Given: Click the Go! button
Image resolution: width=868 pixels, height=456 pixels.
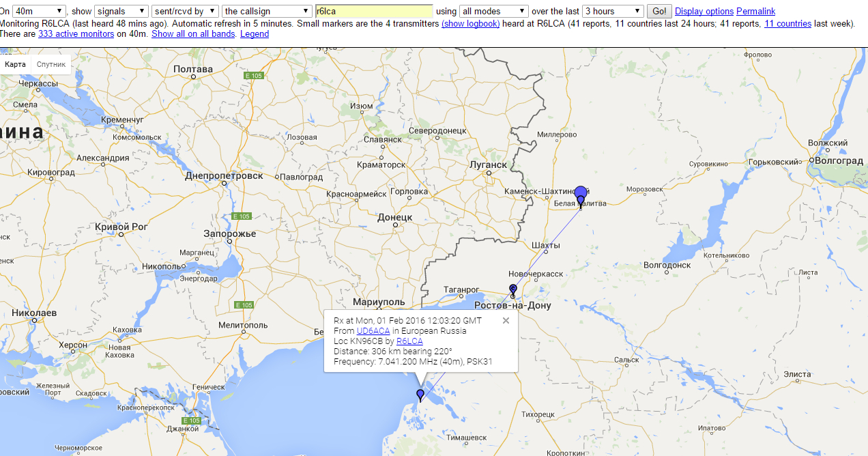Looking at the screenshot, I should 659,11.
